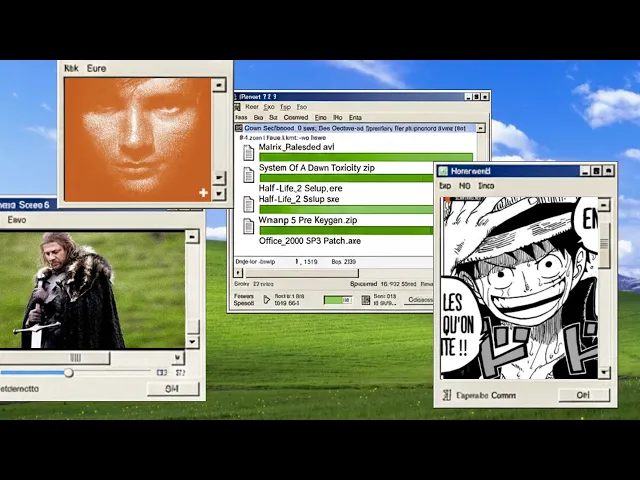Select the Eino item in the second menu row
The width and height of the screenshot is (640, 480).
click(x=321, y=118)
